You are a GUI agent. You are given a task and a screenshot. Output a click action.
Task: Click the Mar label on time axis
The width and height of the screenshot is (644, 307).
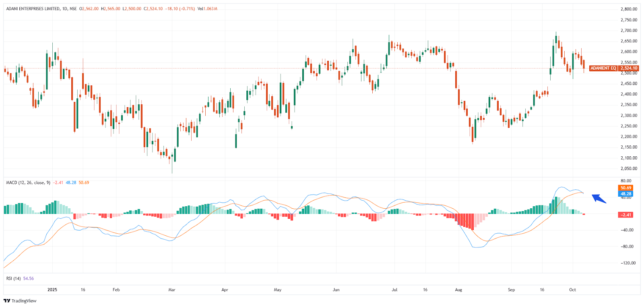172,290
